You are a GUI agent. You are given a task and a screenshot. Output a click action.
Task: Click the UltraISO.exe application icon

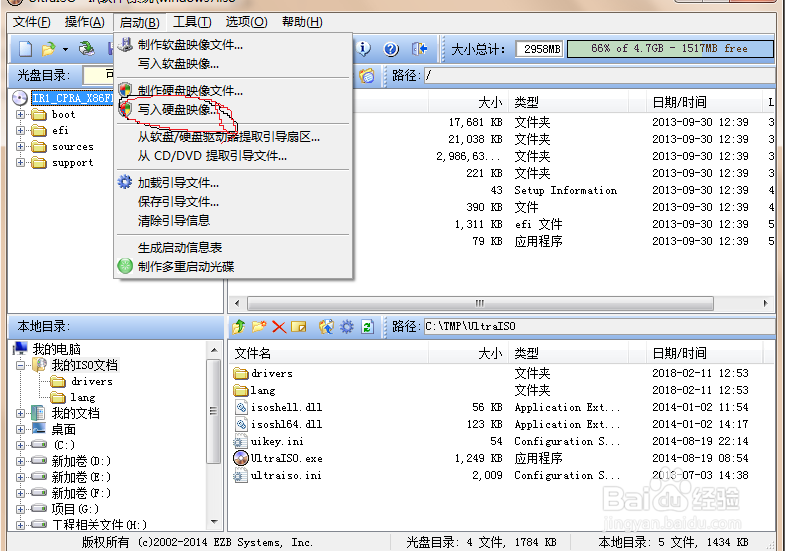[x=241, y=458]
